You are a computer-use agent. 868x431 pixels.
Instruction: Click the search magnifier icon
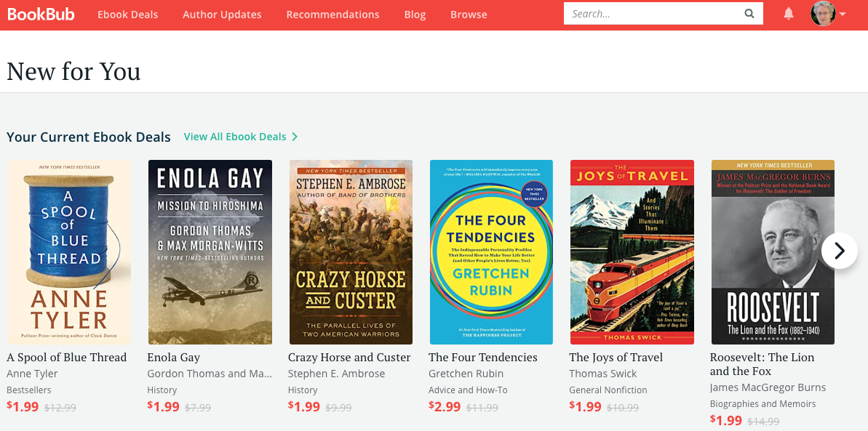(x=749, y=14)
